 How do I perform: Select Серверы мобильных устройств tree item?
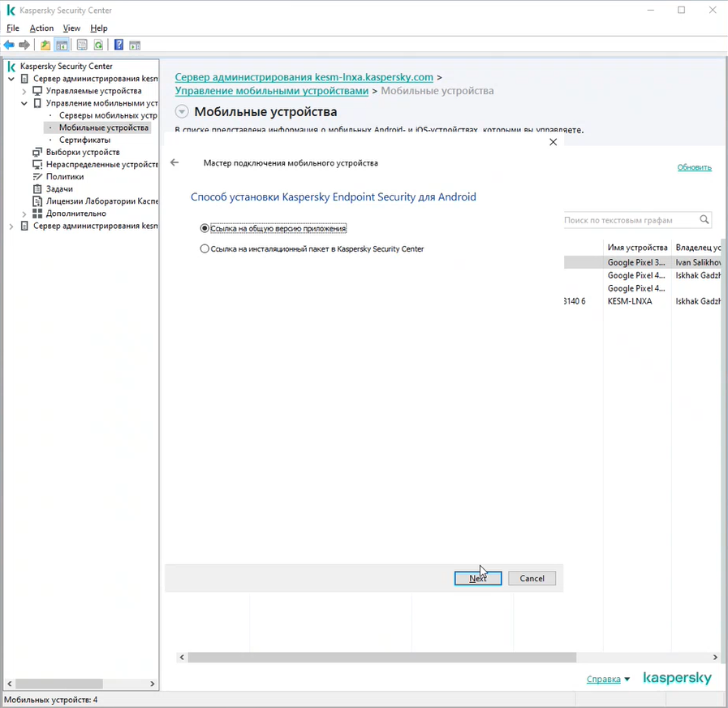pyautogui.click(x=108, y=115)
